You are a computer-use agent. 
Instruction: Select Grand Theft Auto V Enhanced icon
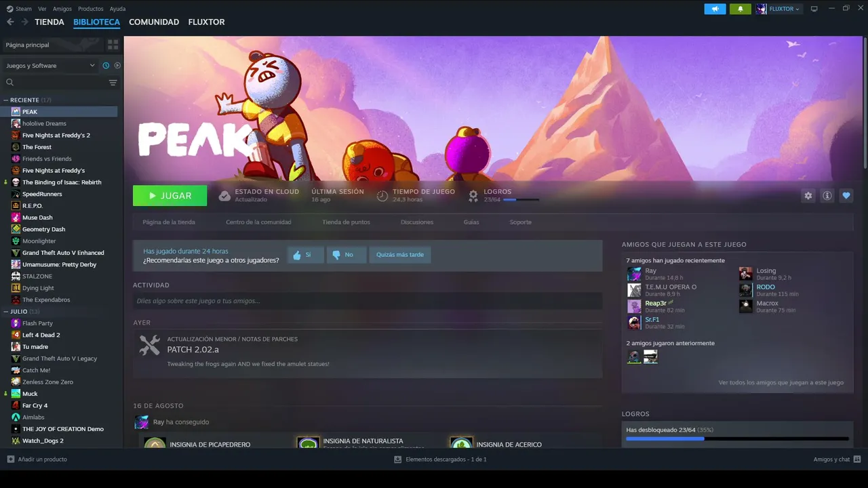pyautogui.click(x=16, y=253)
